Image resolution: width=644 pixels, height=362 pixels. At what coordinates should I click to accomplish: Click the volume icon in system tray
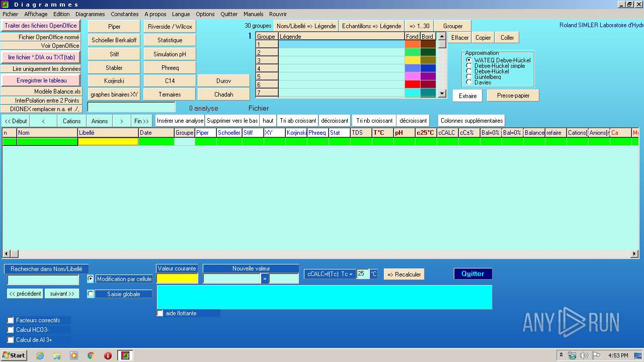[x=584, y=355]
